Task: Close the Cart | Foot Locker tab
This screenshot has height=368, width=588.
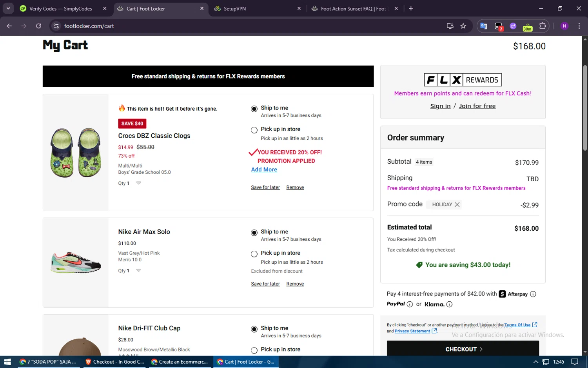Action: click(202, 8)
